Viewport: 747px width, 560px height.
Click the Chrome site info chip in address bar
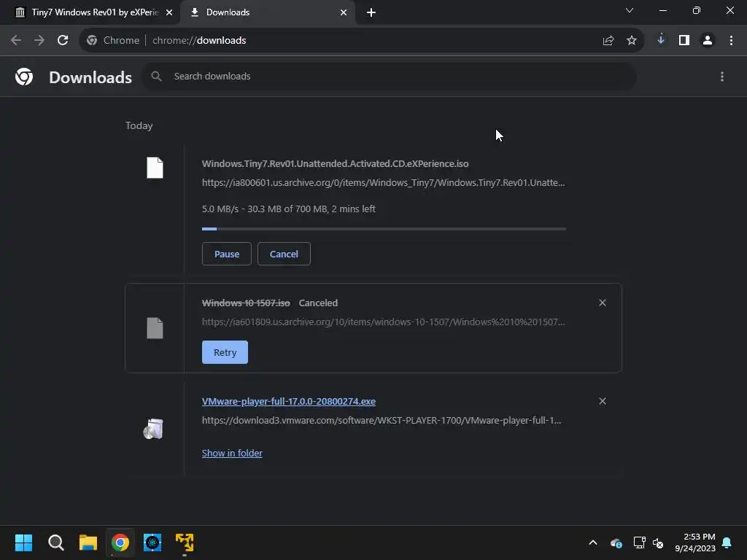click(x=113, y=41)
